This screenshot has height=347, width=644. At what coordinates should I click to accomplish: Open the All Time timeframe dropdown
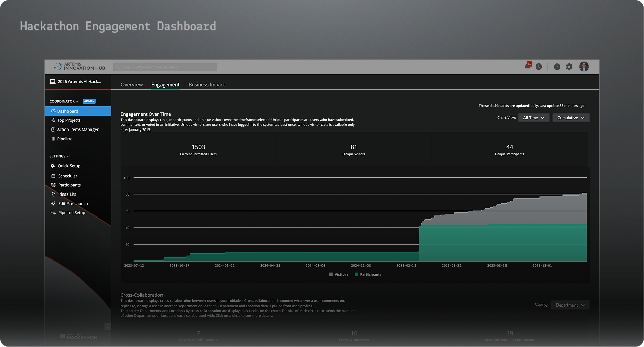533,117
